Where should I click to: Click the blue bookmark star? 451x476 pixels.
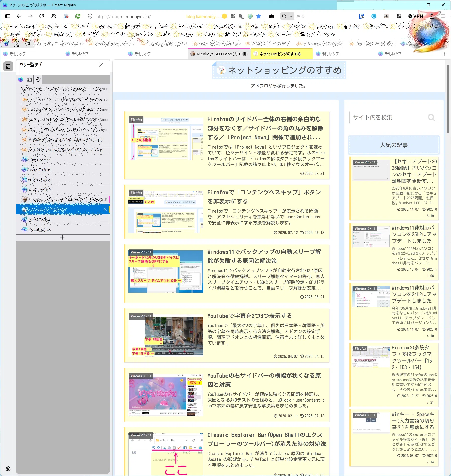click(259, 16)
